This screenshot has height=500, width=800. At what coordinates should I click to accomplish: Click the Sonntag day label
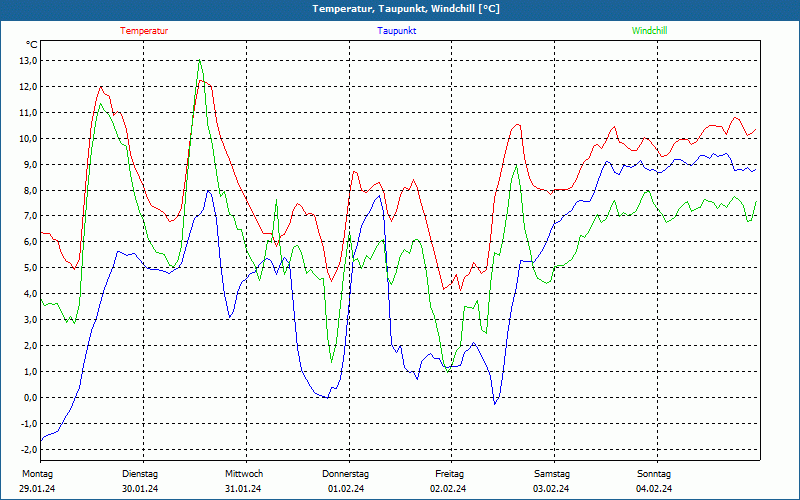point(654,474)
